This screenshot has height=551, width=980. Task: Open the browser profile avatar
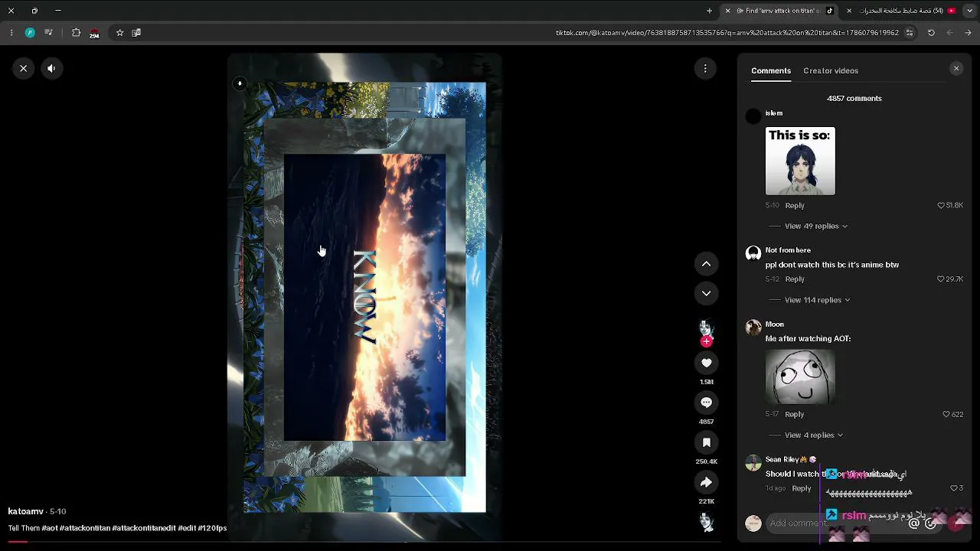coord(30,33)
